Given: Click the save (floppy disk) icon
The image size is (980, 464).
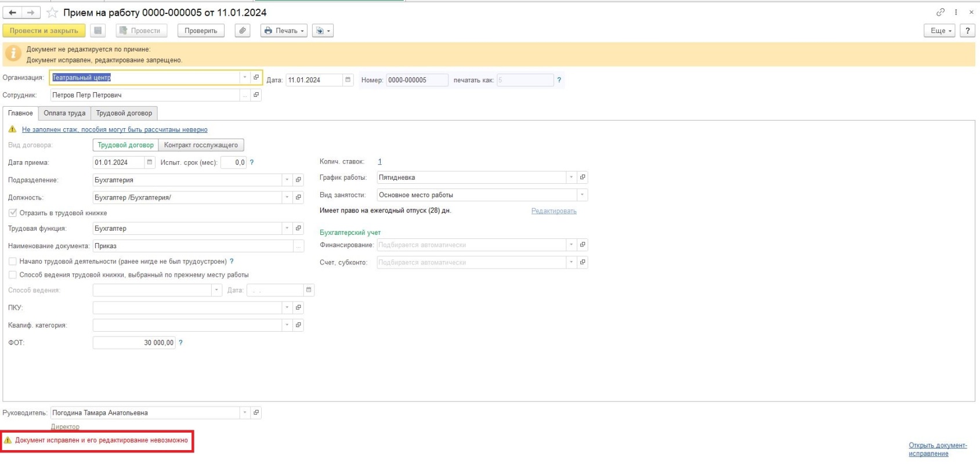Looking at the screenshot, I should (x=97, y=31).
